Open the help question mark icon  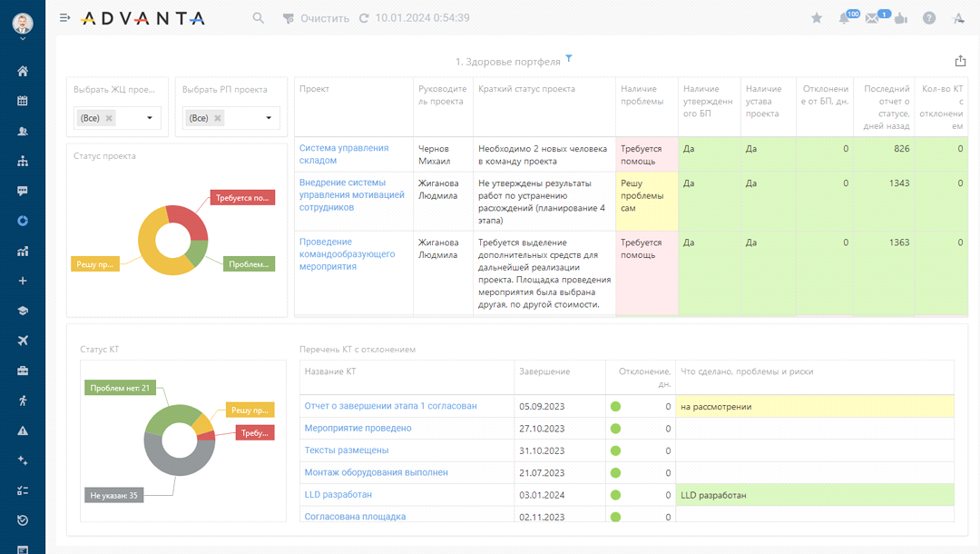tap(929, 18)
